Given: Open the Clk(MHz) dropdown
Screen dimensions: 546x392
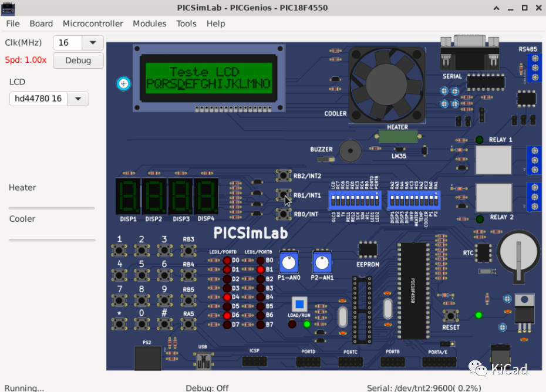Looking at the screenshot, I should click(93, 42).
